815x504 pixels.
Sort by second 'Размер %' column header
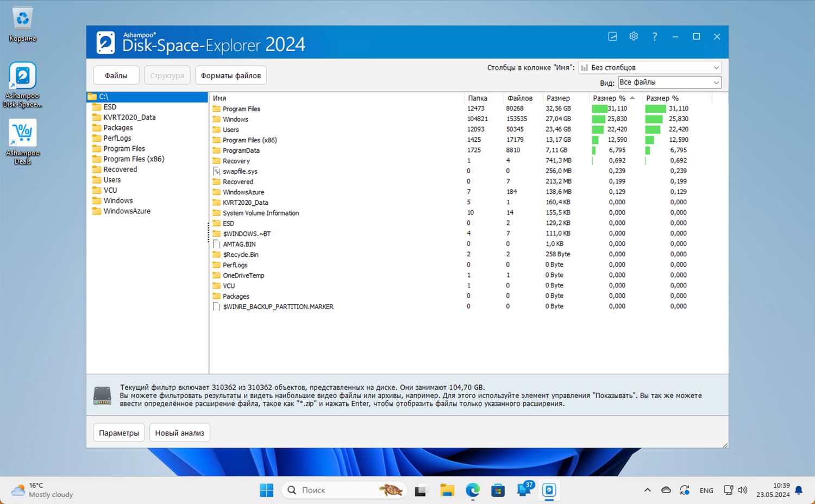click(677, 98)
